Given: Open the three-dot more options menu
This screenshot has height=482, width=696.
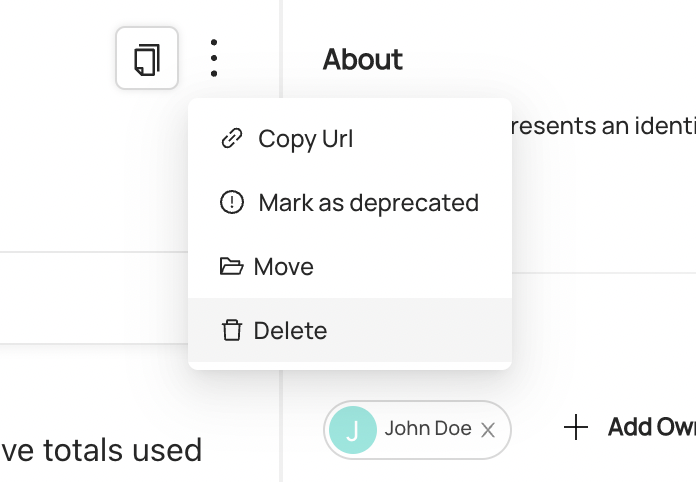Looking at the screenshot, I should [214, 59].
